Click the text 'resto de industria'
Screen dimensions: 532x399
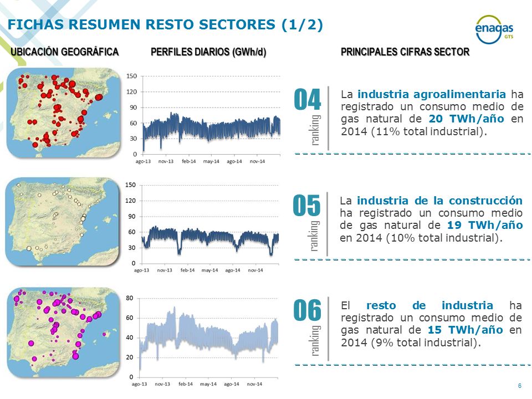[429, 305]
